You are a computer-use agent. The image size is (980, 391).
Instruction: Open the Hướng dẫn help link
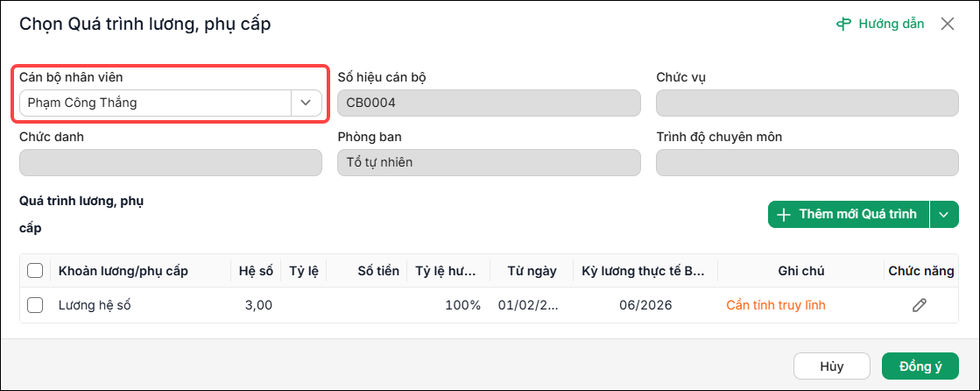[880, 24]
